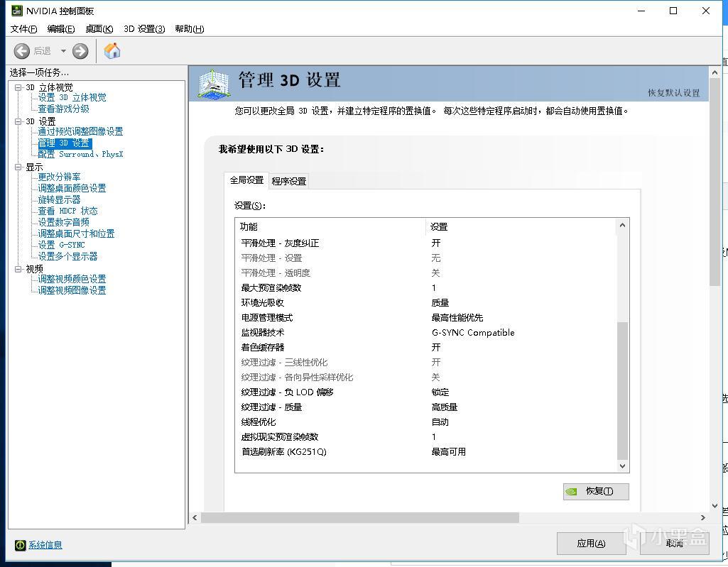Viewport: 728px width, 567px height.
Task: Click the horizontal scrollbar right arrow
Action: pos(703,518)
